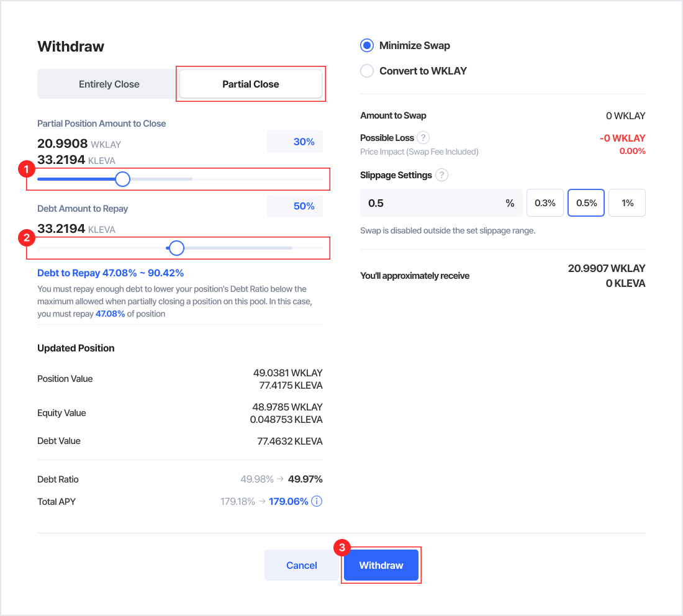The image size is (683, 616).
Task: Focus the slippage percentage input showing 0.5
Action: 435,203
